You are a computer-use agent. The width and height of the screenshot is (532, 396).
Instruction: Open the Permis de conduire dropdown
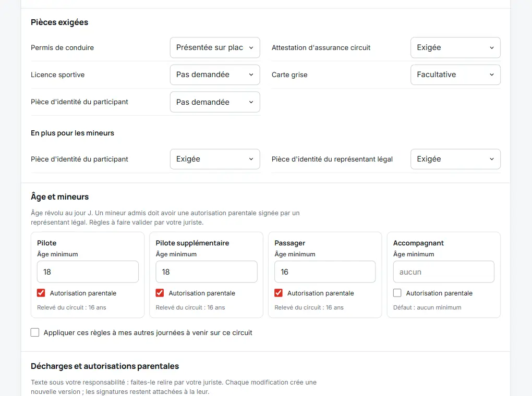(215, 47)
